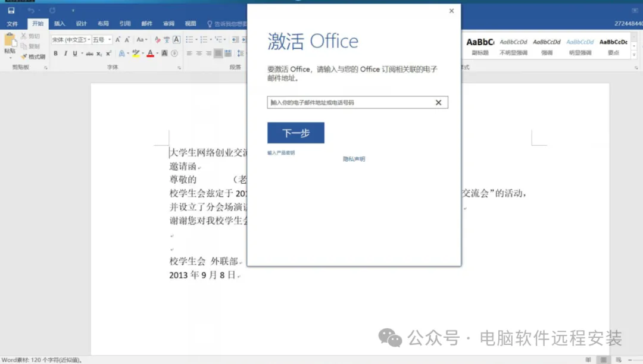643x364 pixels.
Task: Apply red font color
Action: pyautogui.click(x=150, y=53)
